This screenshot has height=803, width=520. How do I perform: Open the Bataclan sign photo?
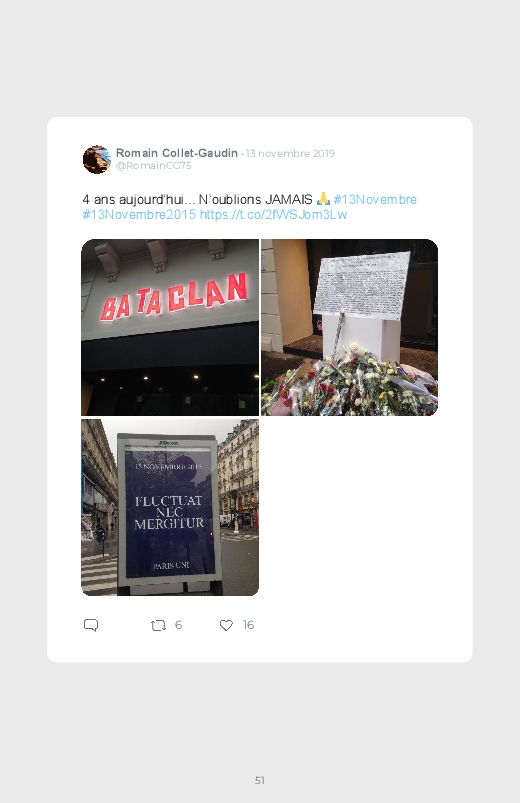tap(170, 327)
